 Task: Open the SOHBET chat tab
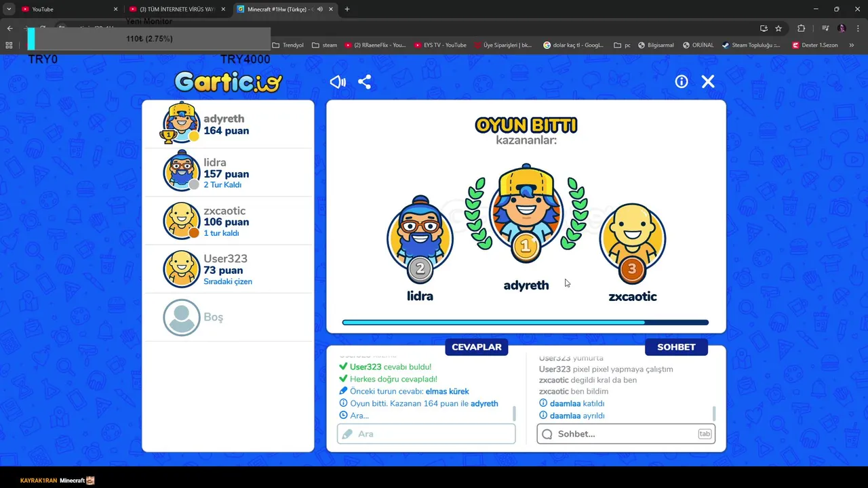(x=676, y=347)
